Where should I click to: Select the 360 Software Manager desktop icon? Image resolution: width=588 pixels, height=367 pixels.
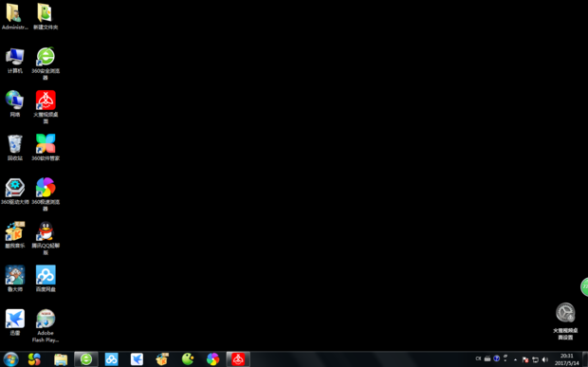click(46, 147)
